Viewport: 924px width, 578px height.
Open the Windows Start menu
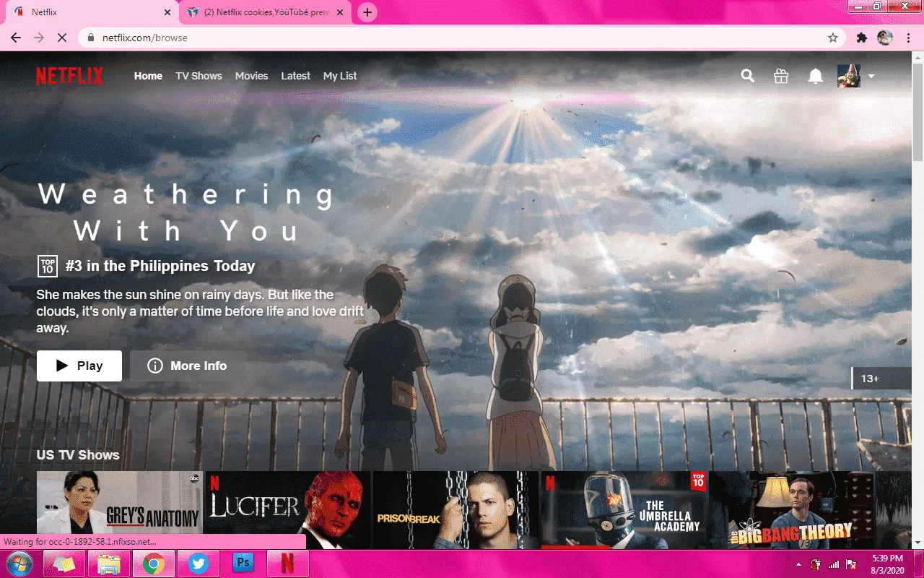click(x=19, y=564)
